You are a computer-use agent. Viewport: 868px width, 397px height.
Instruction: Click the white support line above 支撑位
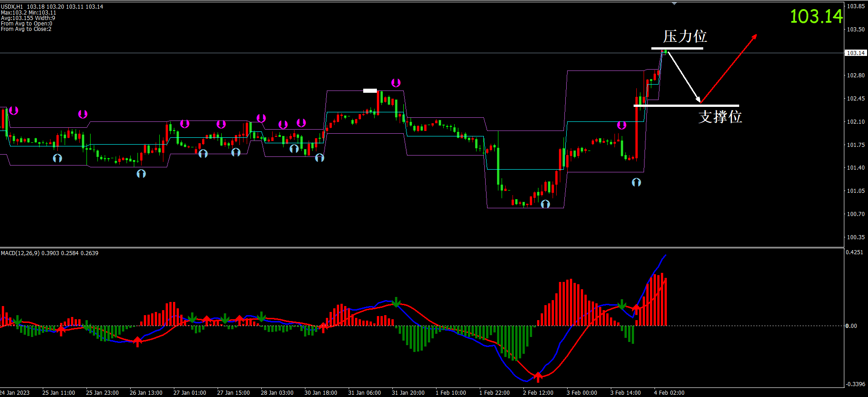(x=685, y=106)
